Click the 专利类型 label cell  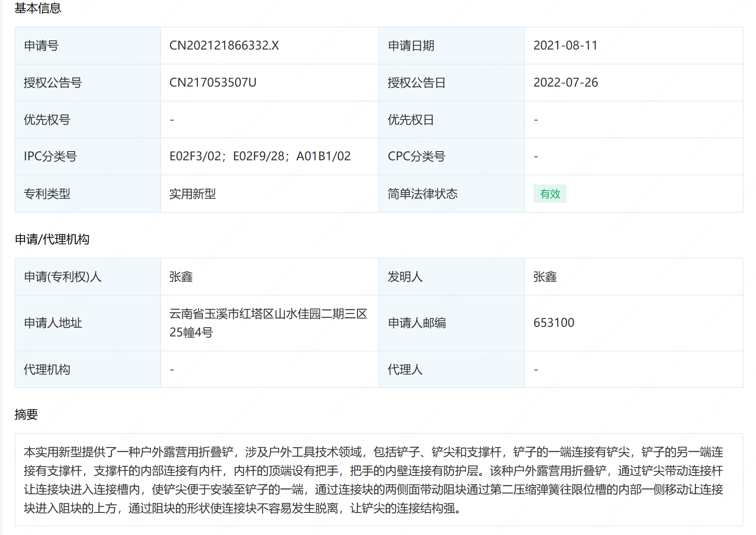click(88, 194)
